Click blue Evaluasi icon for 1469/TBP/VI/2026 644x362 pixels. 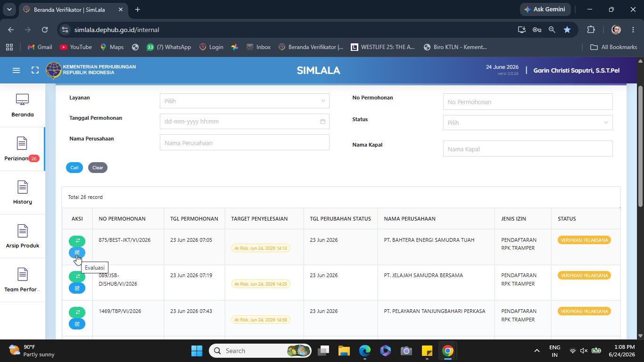pyautogui.click(x=77, y=324)
